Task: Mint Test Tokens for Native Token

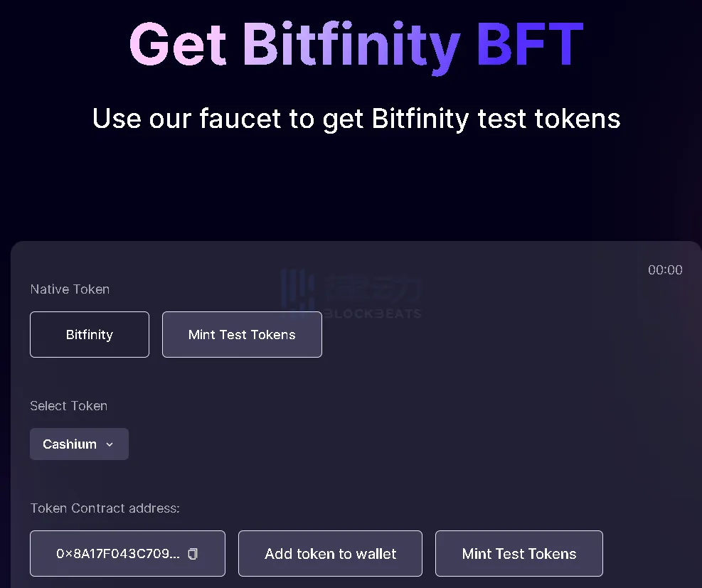Action: tap(242, 334)
